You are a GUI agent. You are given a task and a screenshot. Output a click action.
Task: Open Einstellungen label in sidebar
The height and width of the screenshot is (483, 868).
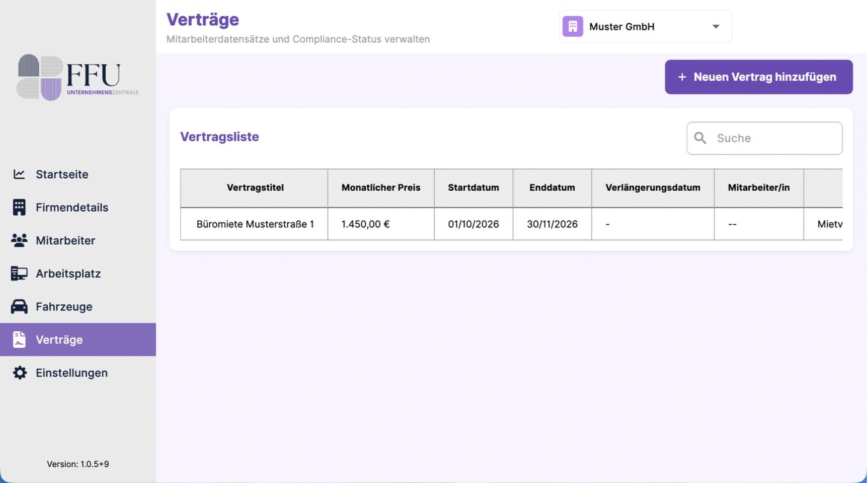(72, 373)
